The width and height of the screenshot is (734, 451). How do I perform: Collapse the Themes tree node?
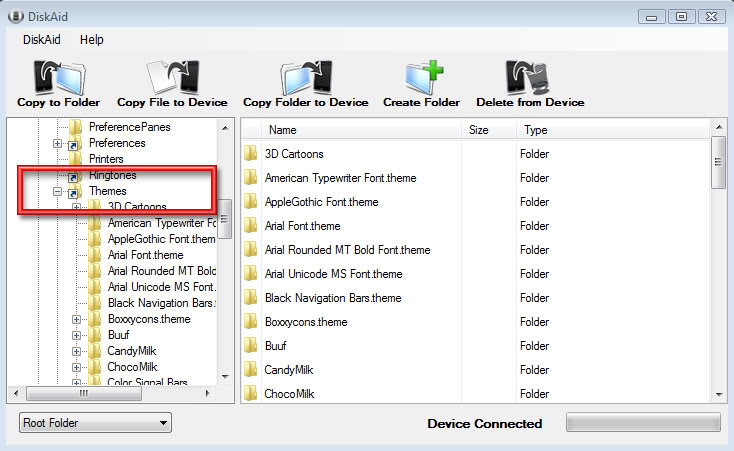57,191
